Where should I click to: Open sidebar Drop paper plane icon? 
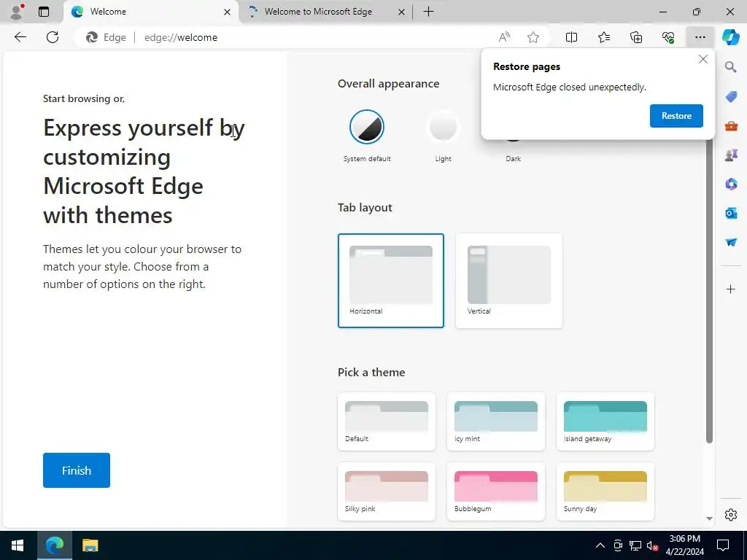(731, 242)
